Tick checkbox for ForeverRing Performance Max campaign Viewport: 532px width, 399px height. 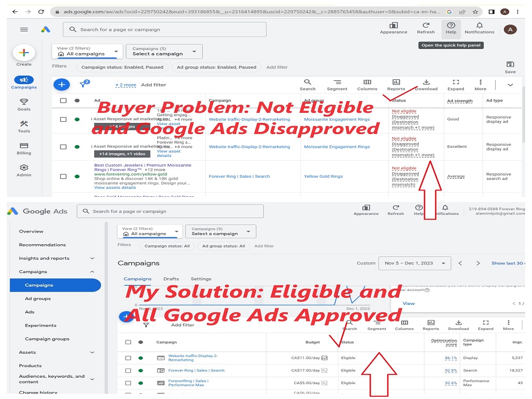(128, 383)
